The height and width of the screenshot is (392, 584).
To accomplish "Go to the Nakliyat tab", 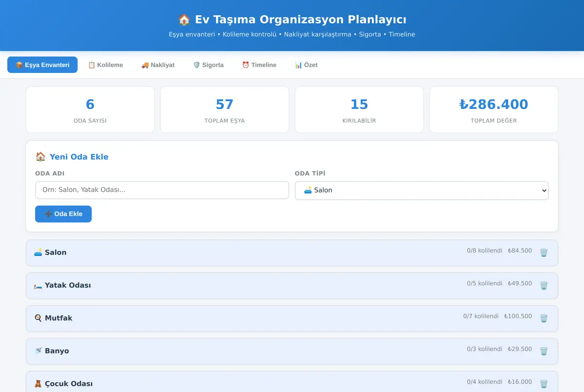I will (158, 65).
